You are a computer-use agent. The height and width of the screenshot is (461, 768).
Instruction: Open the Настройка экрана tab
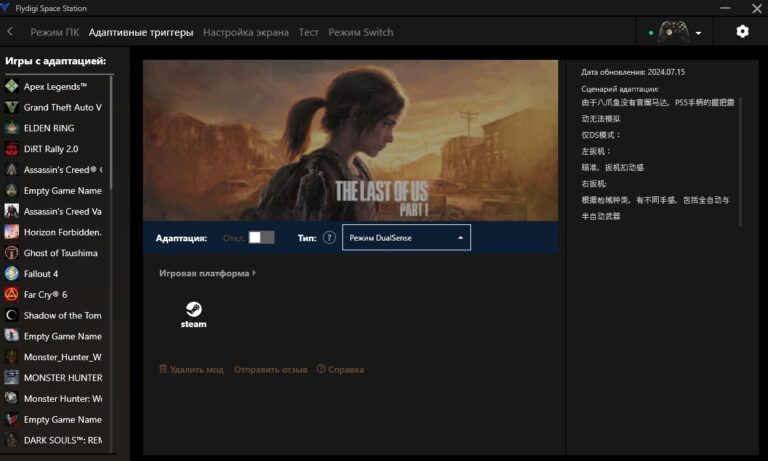[x=246, y=32]
